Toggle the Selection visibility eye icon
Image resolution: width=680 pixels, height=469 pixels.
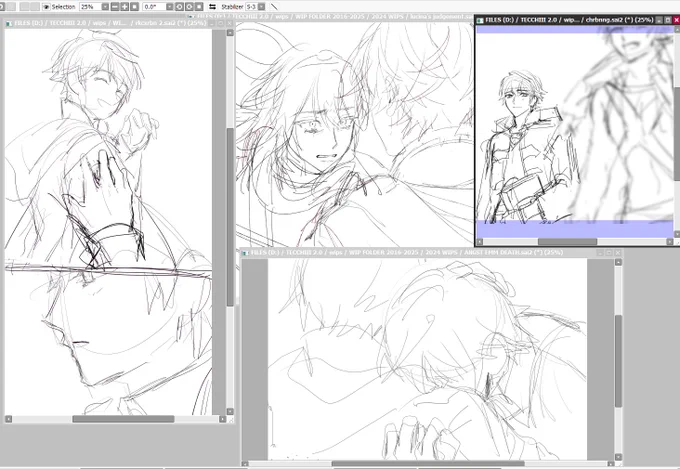point(46,7)
